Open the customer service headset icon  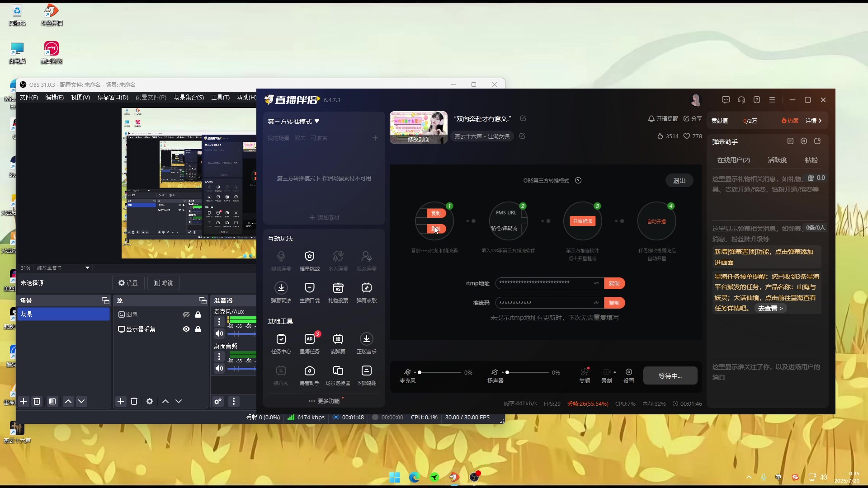pos(741,100)
